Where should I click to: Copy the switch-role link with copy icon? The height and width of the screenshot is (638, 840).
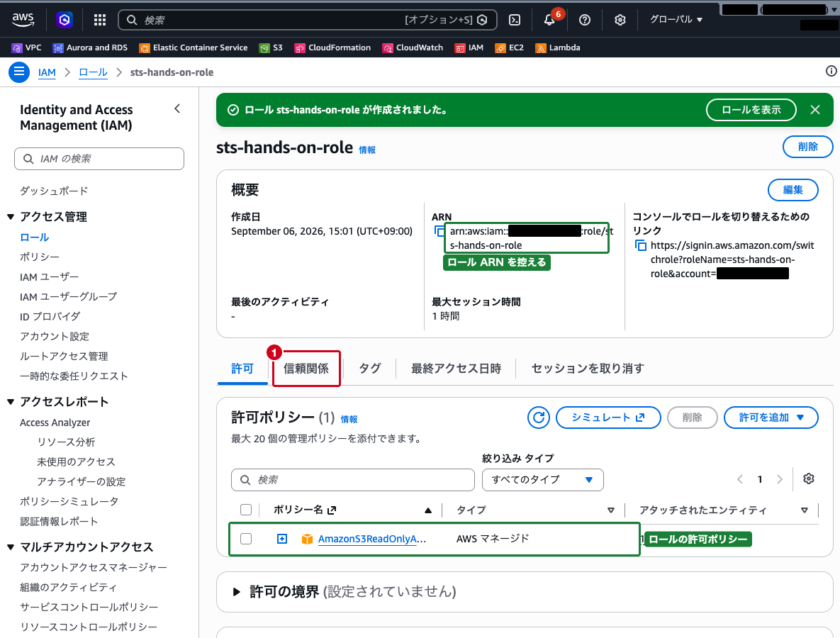click(640, 245)
